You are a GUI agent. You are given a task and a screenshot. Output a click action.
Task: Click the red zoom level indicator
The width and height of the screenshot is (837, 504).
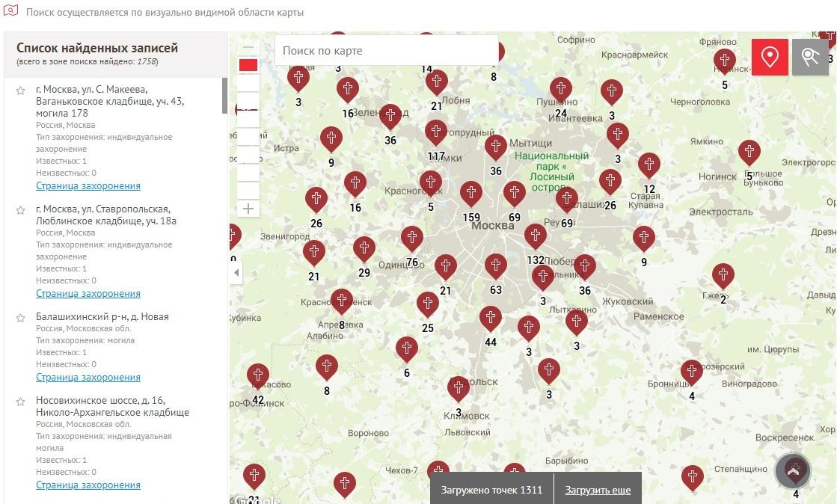[248, 65]
